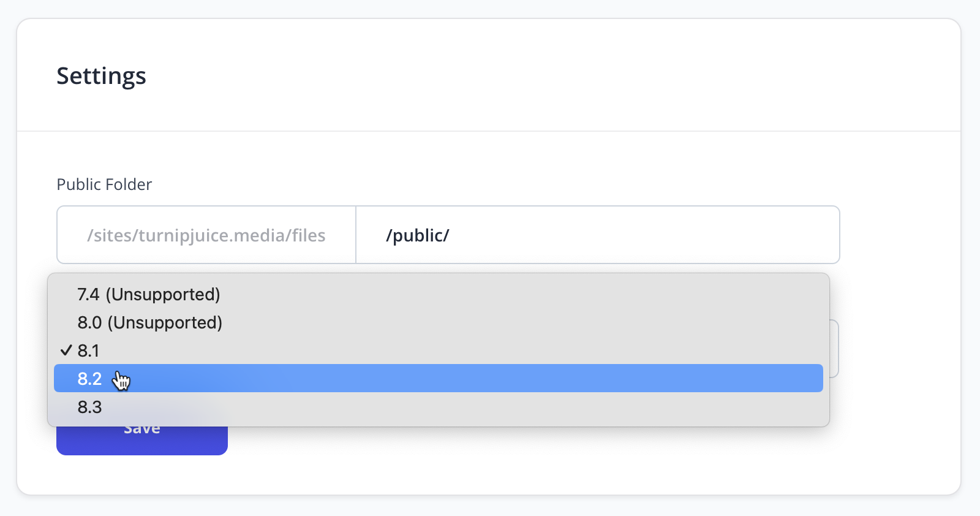Click the visible lower part of Save

tap(142, 441)
